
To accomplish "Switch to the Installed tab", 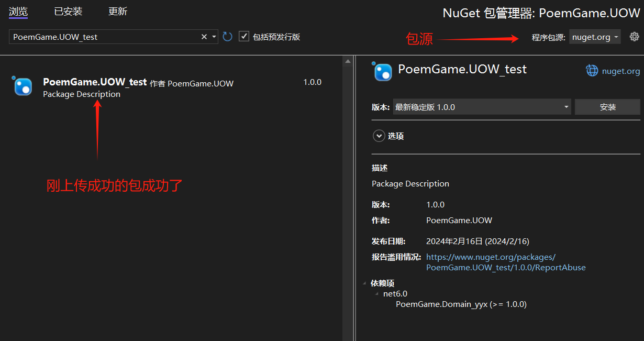I will 68,12.
